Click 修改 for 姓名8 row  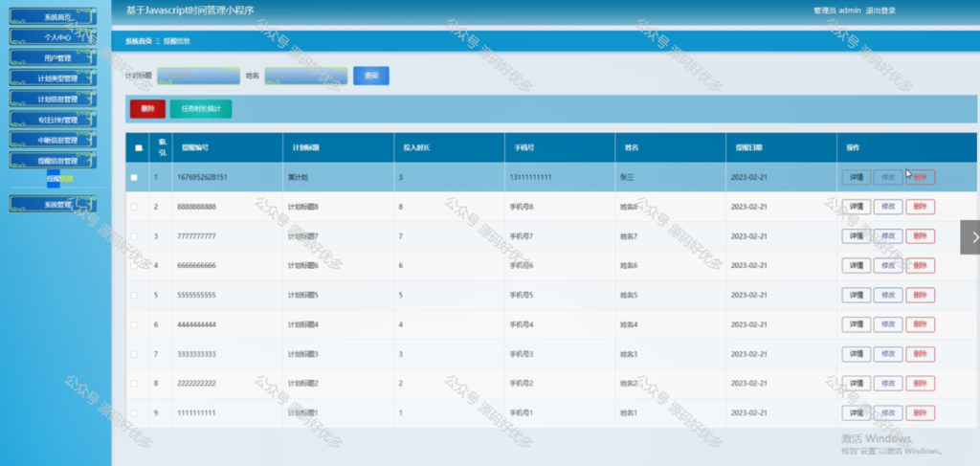point(888,207)
